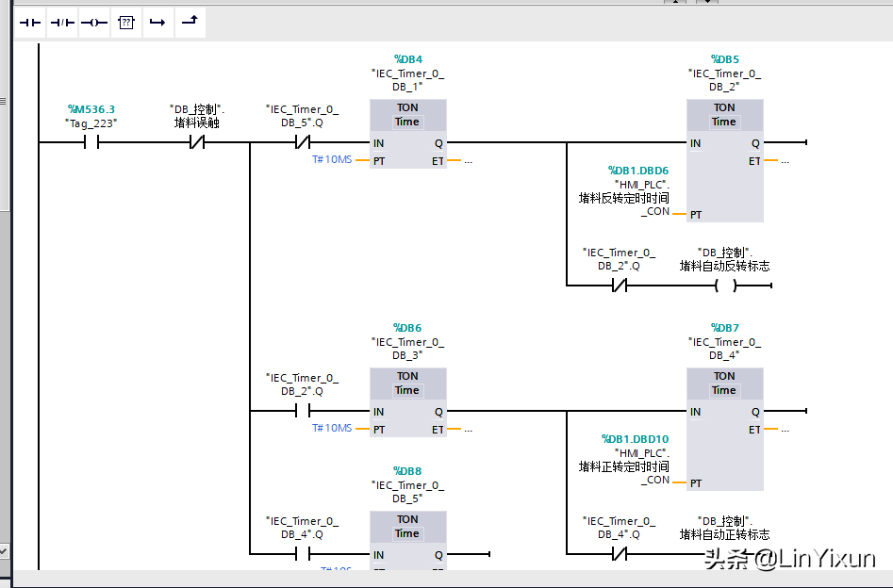Select the 堵料自动反转标志 output coil
This screenshot has width=893, height=588.
724,285
